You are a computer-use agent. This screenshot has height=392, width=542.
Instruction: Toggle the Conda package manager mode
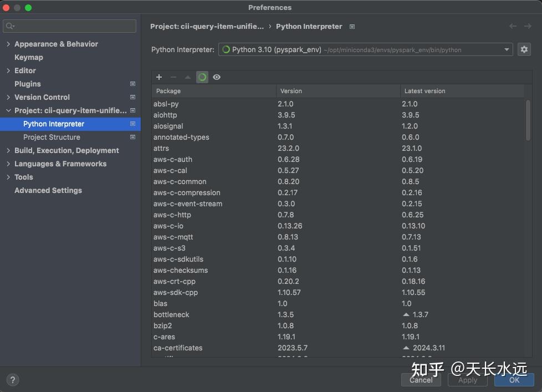(x=202, y=77)
